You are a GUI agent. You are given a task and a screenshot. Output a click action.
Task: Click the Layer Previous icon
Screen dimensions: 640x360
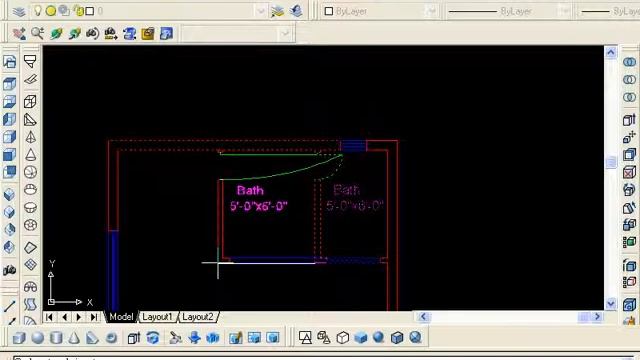(x=296, y=11)
